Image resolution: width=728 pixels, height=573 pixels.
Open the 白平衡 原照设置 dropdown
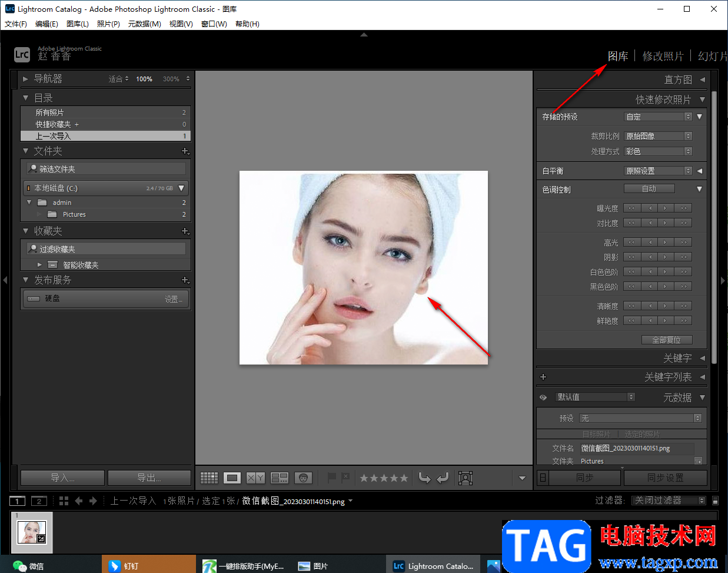pyautogui.click(x=658, y=171)
